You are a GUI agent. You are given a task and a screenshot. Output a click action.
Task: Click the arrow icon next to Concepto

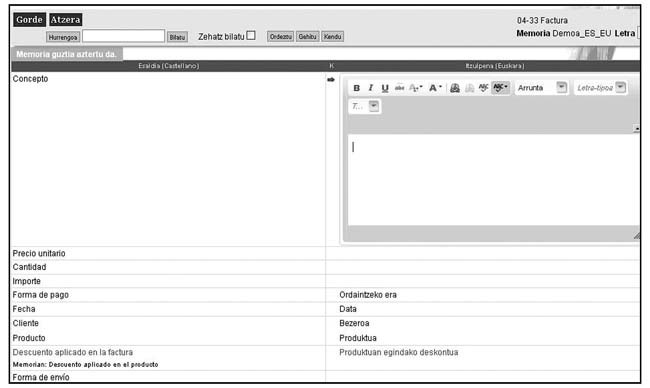click(330, 79)
